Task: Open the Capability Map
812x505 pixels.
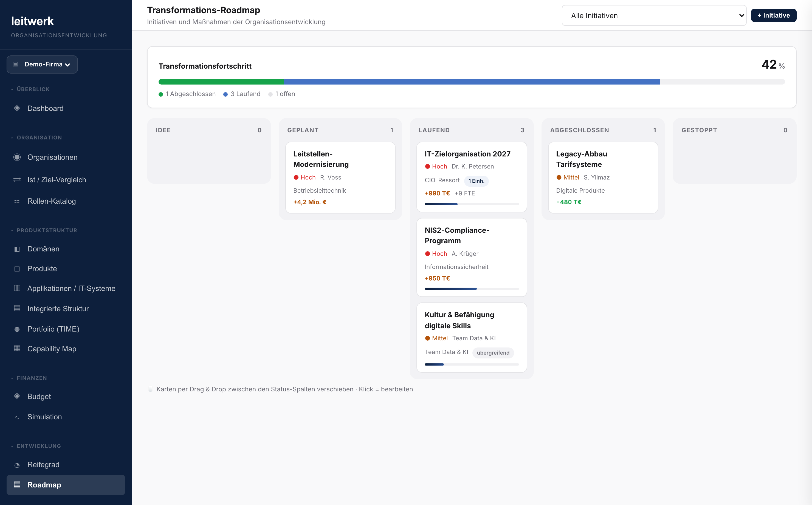Action: point(66,349)
